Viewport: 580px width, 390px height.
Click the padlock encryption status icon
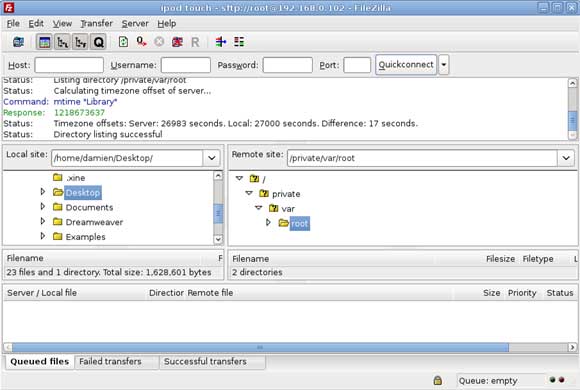(438, 380)
